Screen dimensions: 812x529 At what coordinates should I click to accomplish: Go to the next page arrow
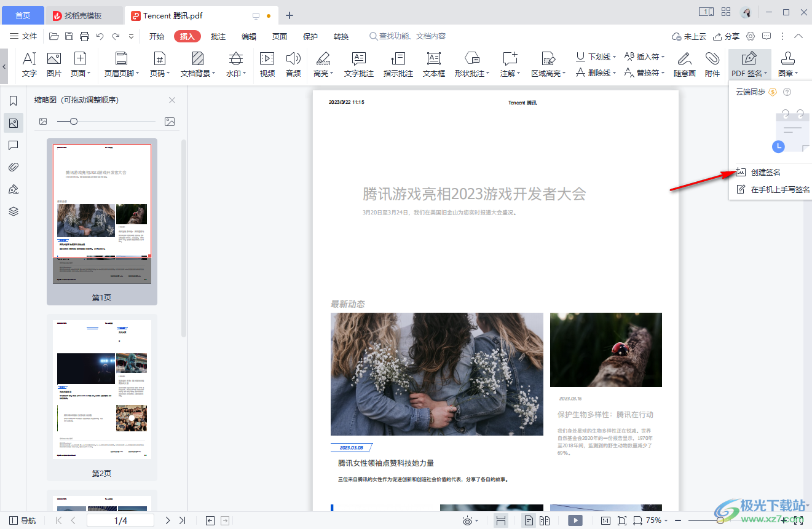168,520
